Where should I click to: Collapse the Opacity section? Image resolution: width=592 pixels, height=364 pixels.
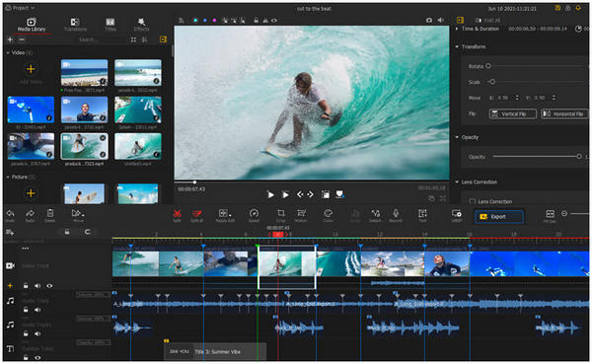457,137
